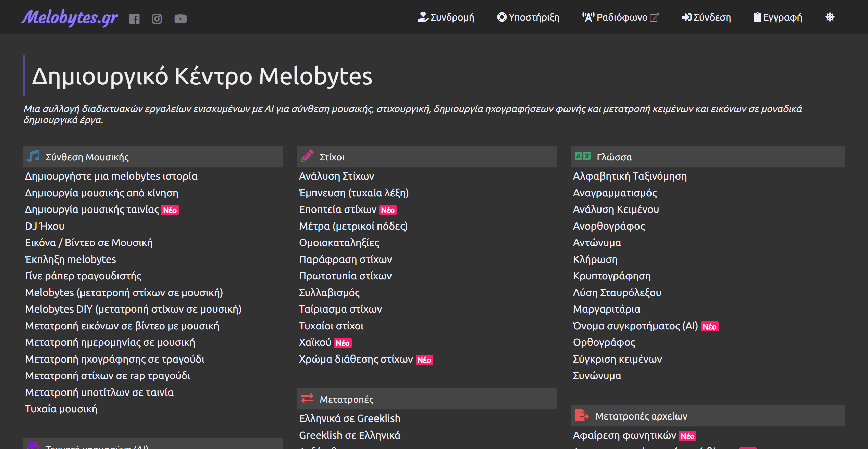Click the Εγγραφή register button
Screen dimensions: 868x449
point(778,17)
